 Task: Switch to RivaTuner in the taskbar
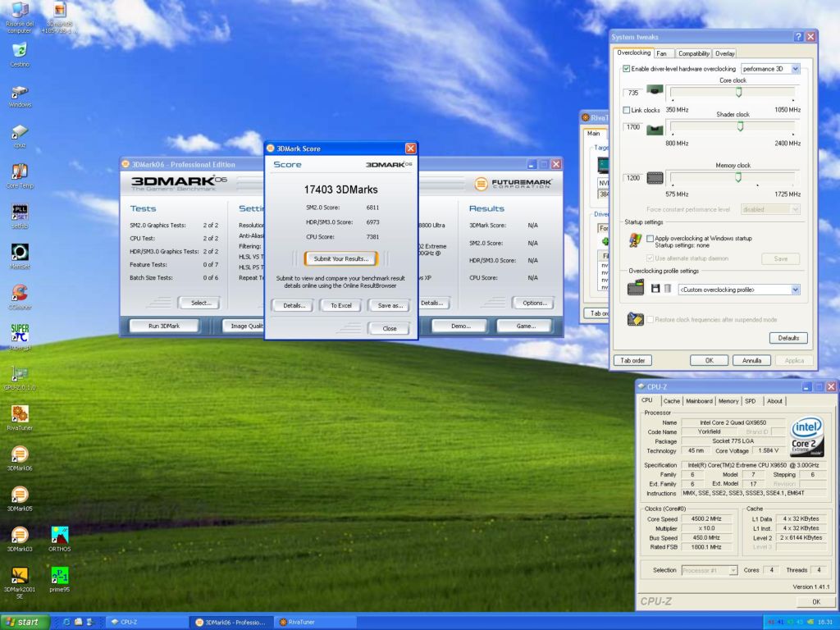[316, 622]
